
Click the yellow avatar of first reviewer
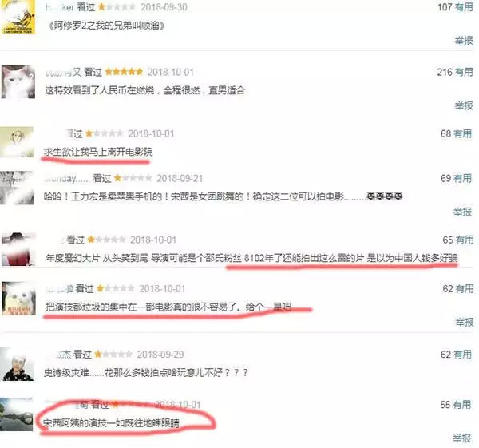pyautogui.click(x=18, y=17)
